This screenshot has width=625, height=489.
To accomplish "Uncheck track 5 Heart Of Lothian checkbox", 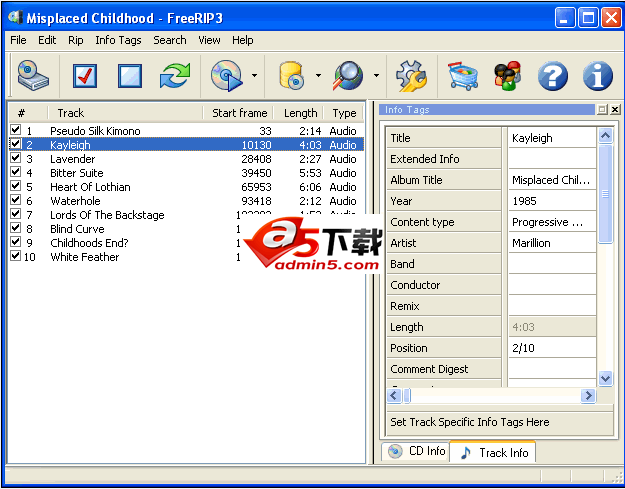I will tap(16, 185).
